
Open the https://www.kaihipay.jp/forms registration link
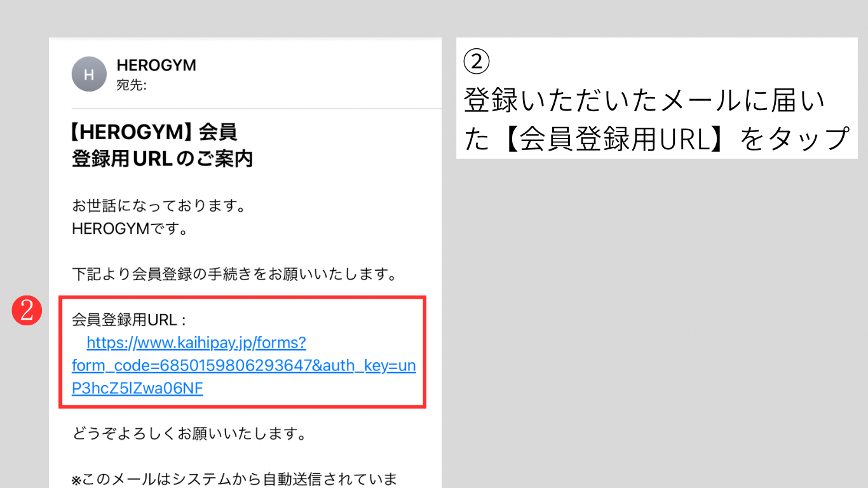(196, 343)
